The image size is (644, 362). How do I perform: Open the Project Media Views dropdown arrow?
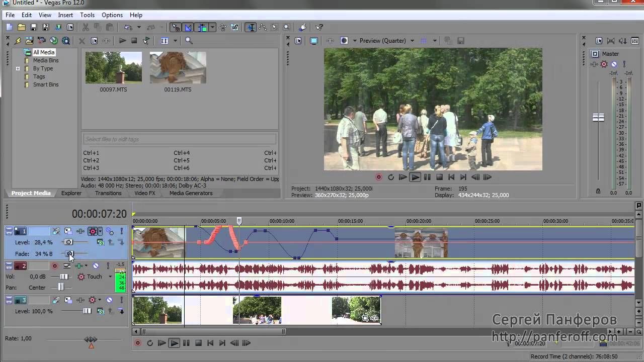pyautogui.click(x=175, y=41)
